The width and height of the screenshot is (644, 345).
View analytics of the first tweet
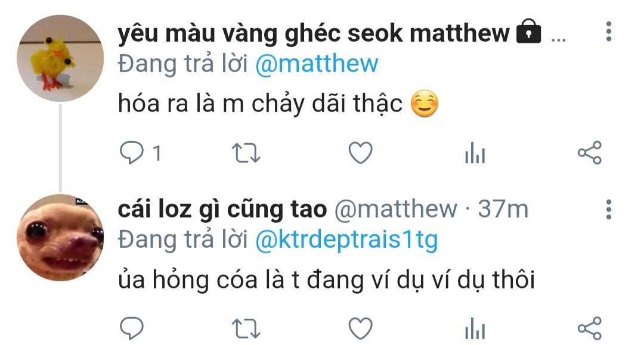click(x=475, y=153)
